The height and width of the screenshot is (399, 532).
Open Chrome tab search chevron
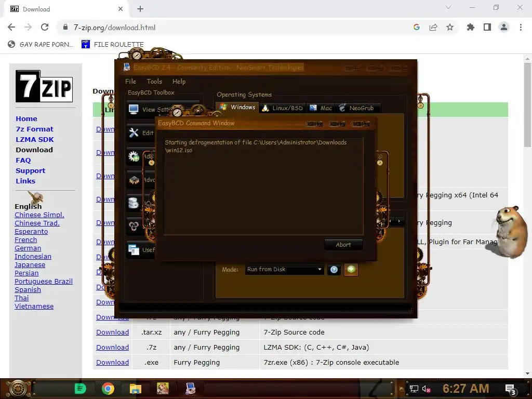(448, 7)
